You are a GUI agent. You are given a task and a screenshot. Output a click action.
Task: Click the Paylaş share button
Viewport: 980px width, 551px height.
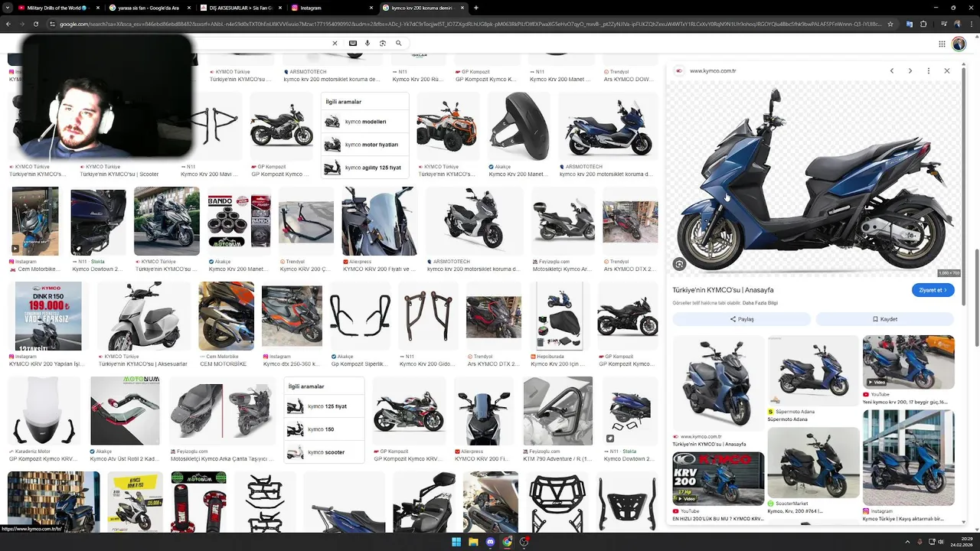[741, 319]
